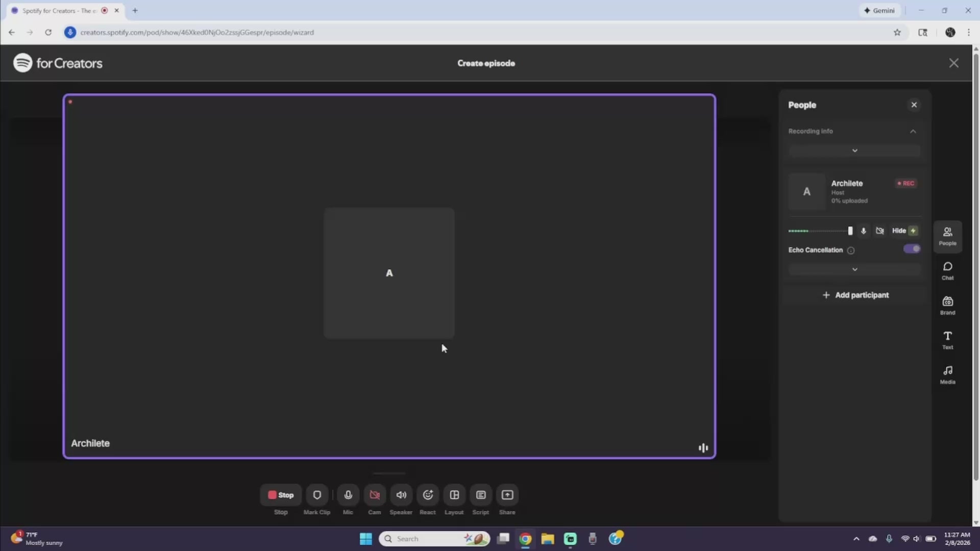Open the Layout options icon

[x=454, y=494]
